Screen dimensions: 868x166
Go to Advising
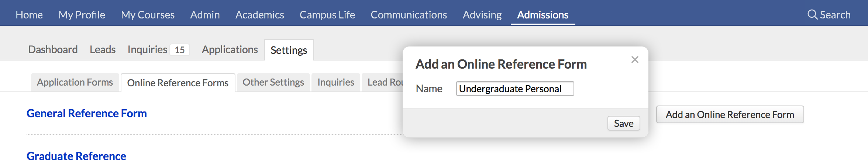(x=482, y=15)
